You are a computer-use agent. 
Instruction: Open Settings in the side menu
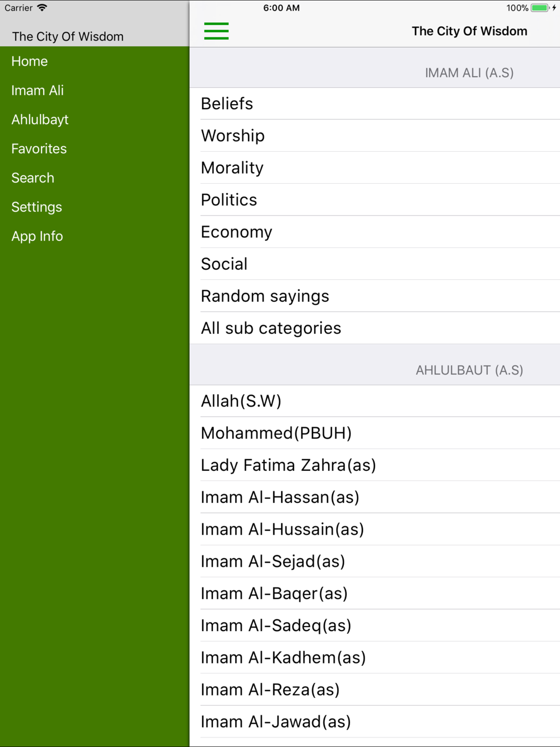(x=37, y=207)
